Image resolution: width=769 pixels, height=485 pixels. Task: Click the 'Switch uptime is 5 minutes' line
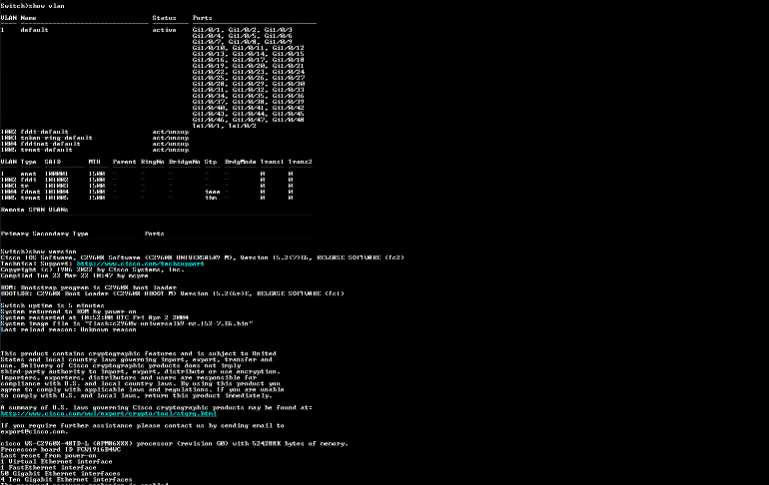click(x=52, y=306)
